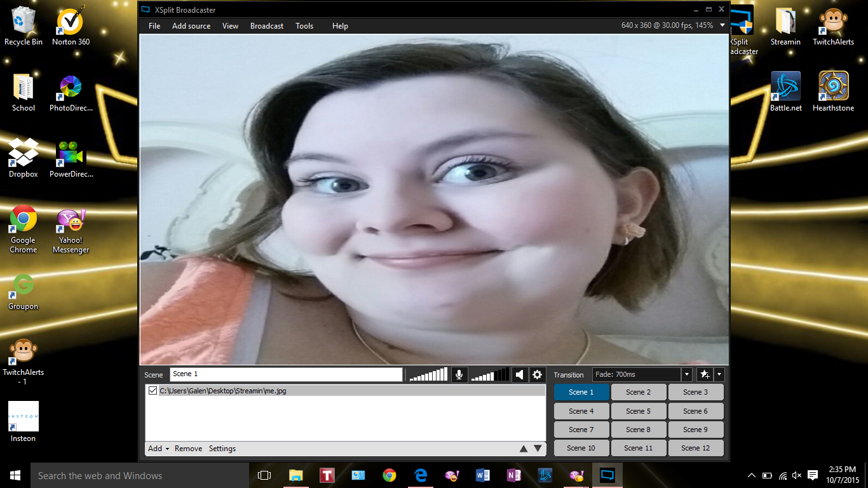The image size is (868, 488).
Task: Click the speaker volume icon
Action: (x=519, y=374)
